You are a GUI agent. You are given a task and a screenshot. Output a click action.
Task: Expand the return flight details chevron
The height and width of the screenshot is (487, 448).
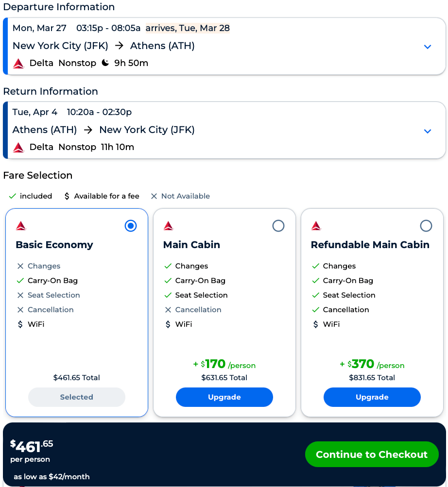pos(428,131)
